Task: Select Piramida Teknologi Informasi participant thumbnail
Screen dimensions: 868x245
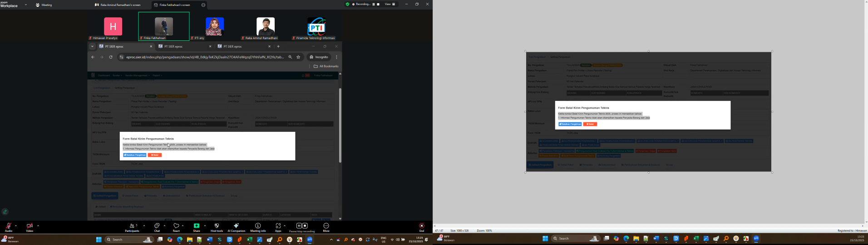Action: 316,26
